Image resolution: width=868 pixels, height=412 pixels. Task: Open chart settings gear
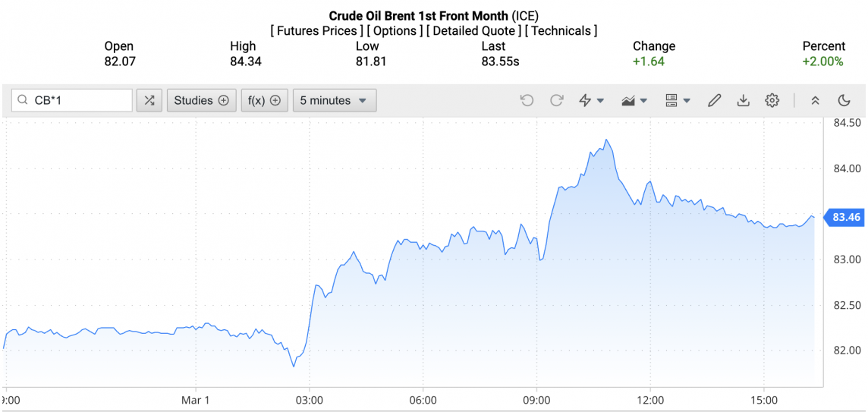[772, 100]
